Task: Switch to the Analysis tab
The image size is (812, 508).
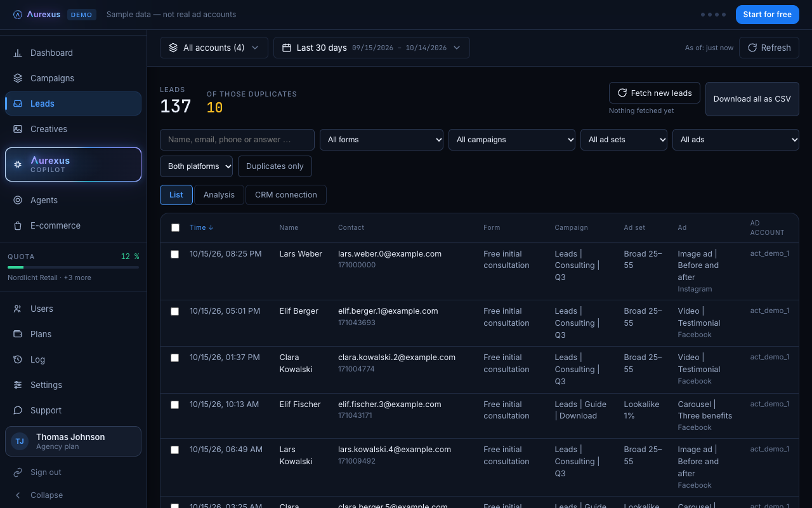Action: tap(219, 195)
